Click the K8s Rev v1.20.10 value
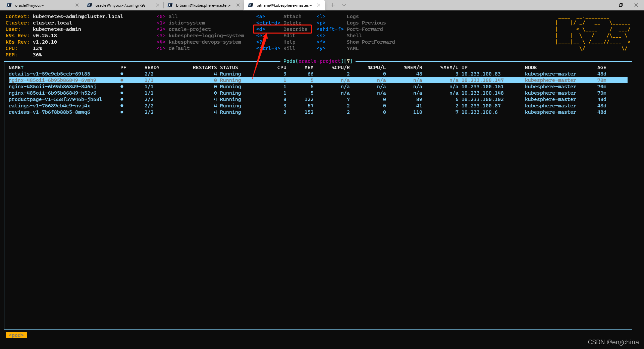644x349 pixels. (45, 42)
